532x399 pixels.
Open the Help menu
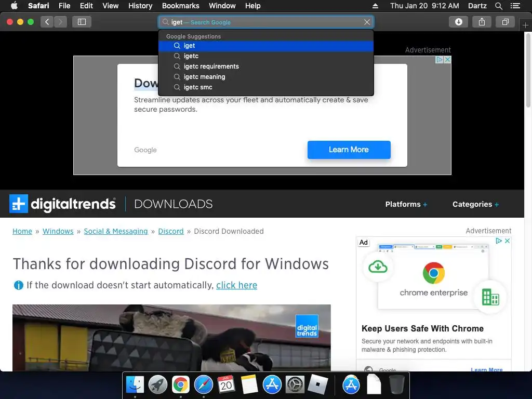click(253, 6)
